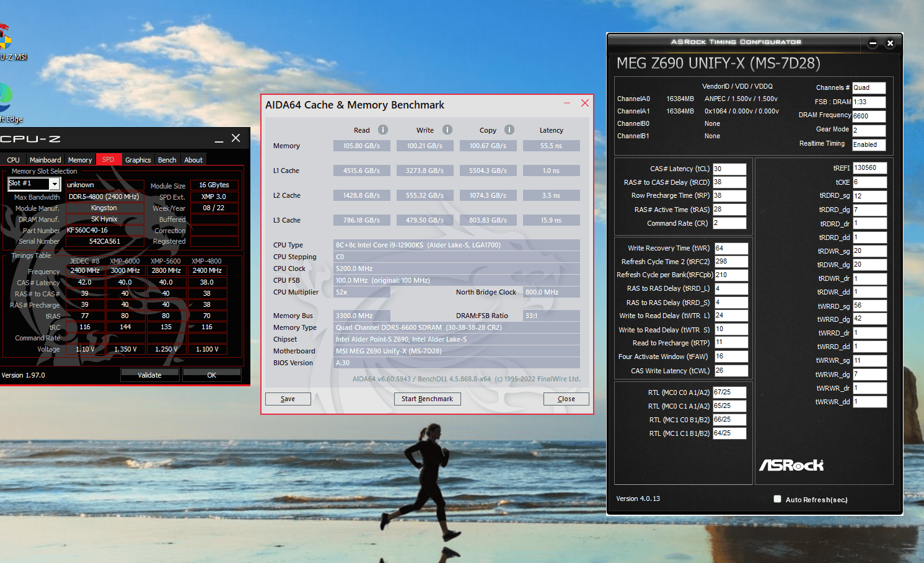Switch to the Mainboard tab in CPU-Z
The height and width of the screenshot is (563, 924).
pos(45,160)
